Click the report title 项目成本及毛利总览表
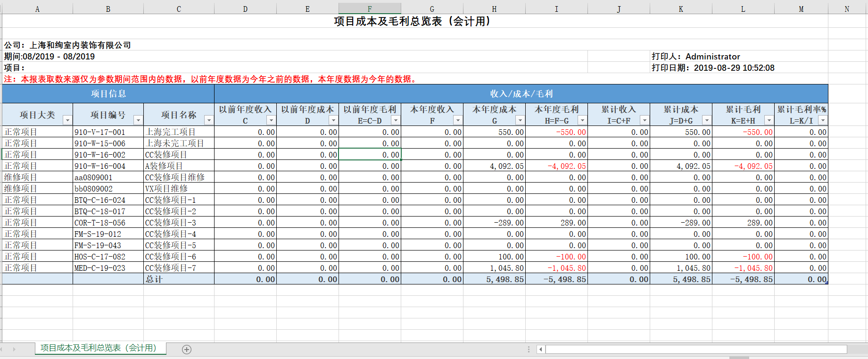This screenshot has width=868, height=359. tap(412, 21)
